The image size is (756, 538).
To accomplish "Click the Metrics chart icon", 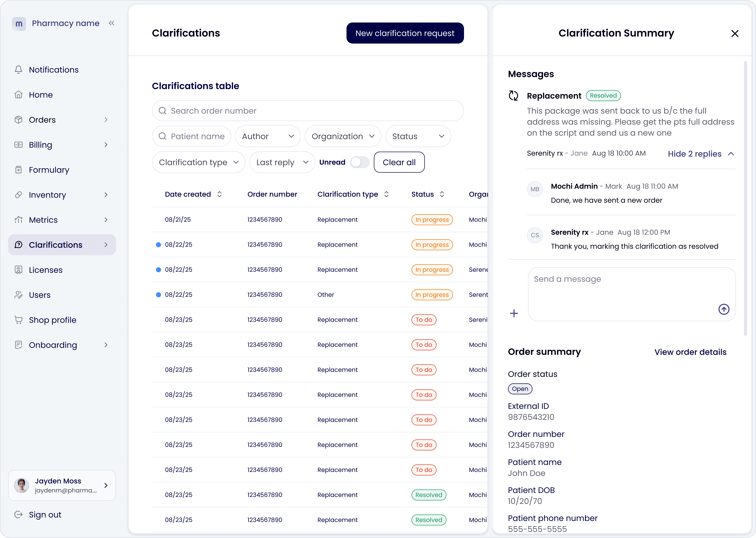I will [x=18, y=220].
